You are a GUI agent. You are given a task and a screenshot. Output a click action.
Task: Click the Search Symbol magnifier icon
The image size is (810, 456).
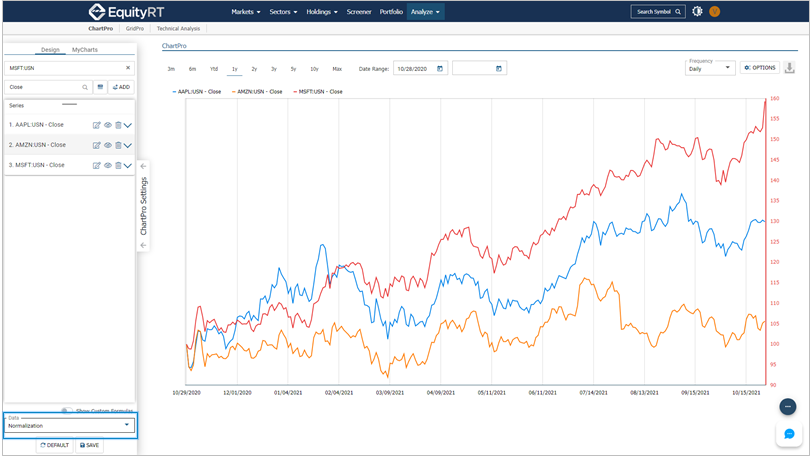pos(678,11)
